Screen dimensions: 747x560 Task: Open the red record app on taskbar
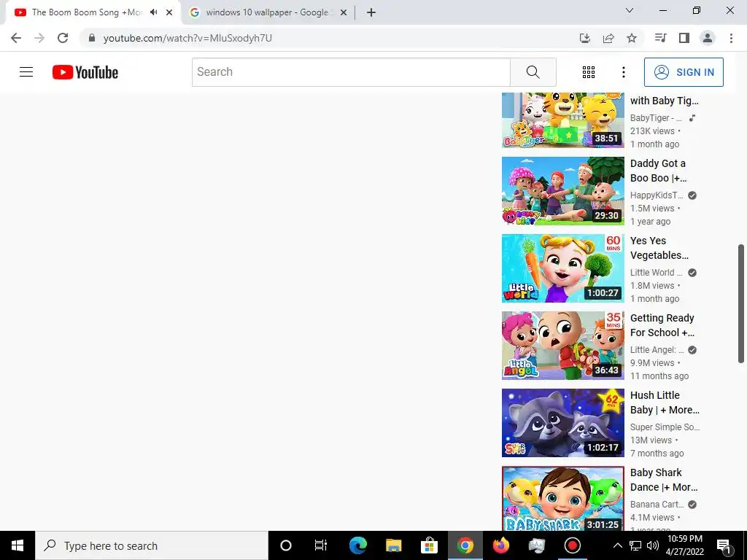572,545
